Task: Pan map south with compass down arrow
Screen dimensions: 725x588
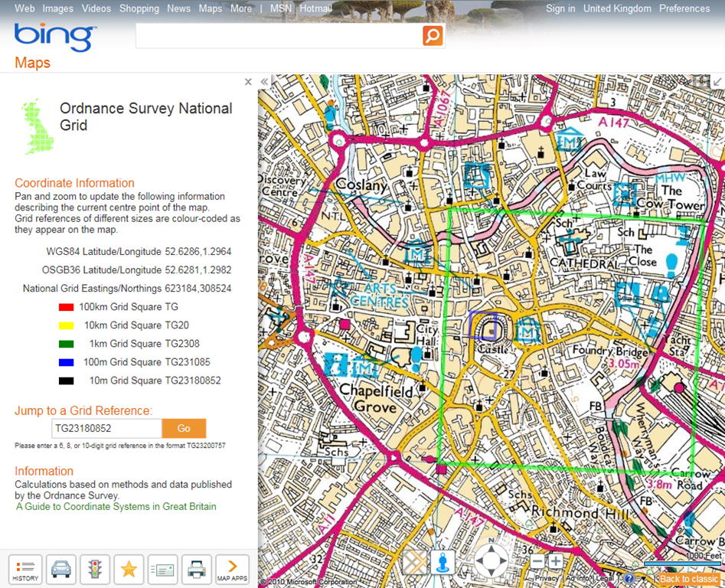Action: [x=491, y=572]
